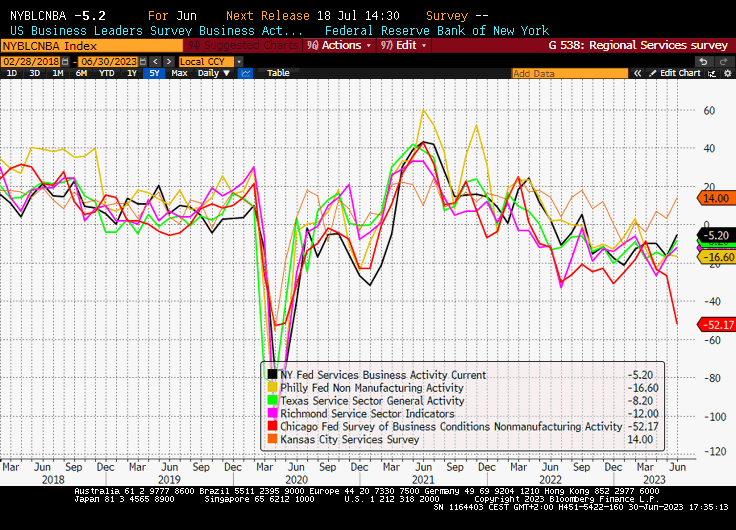Open the Daily periodicity dropdown
The height and width of the screenshot is (530, 736).
pyautogui.click(x=214, y=73)
